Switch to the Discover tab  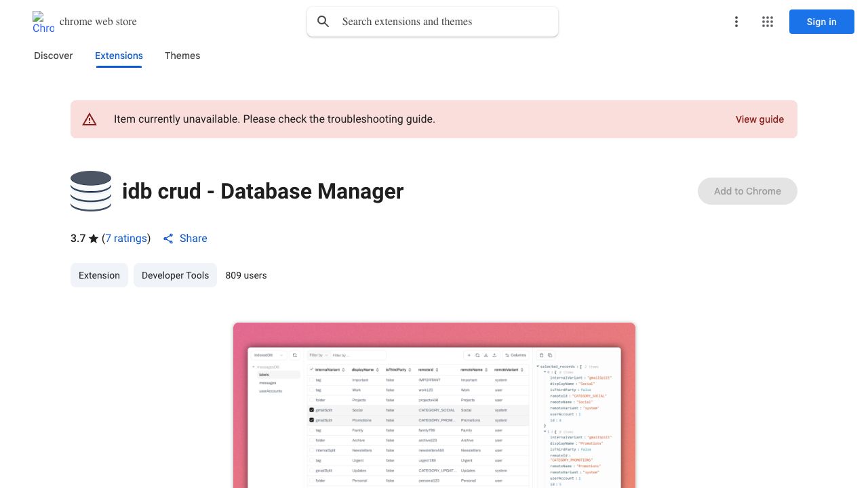pyautogui.click(x=54, y=56)
